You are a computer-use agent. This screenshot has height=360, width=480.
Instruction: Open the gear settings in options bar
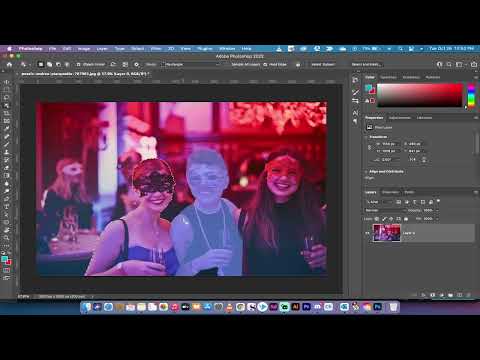point(136,64)
